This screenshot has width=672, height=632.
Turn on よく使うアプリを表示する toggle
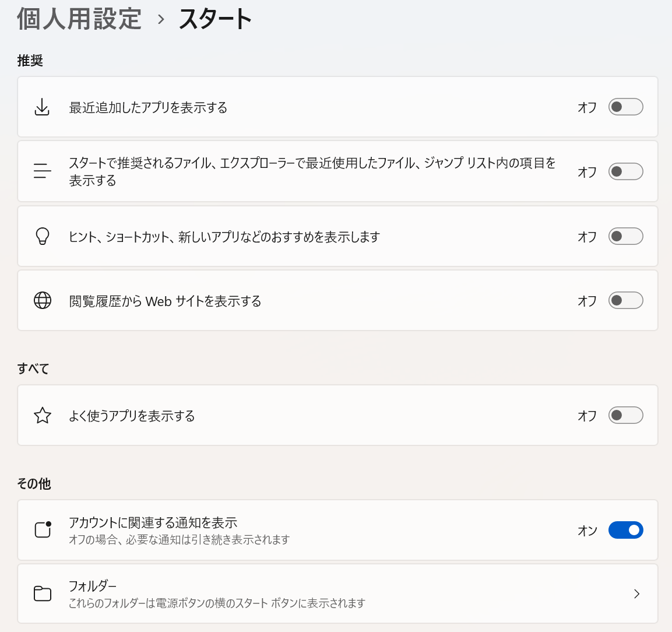click(626, 415)
